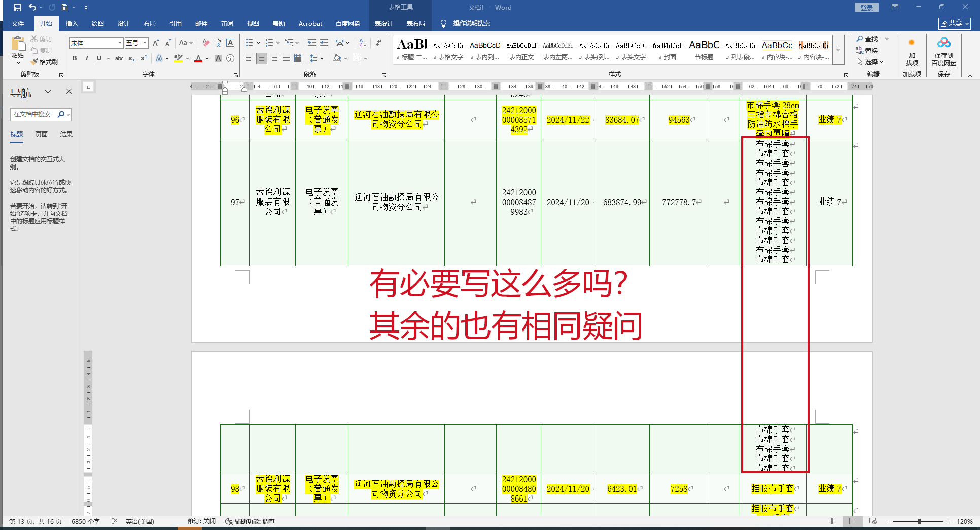Open the change case Aa dropdown
Viewport: 980px width, 530px height.
pyautogui.click(x=186, y=43)
